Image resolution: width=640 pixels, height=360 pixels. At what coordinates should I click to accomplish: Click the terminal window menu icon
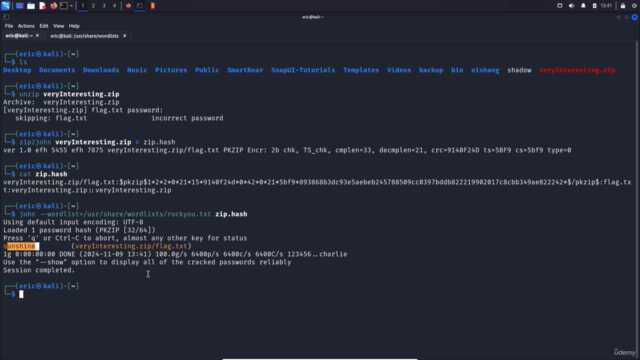coord(6,17)
